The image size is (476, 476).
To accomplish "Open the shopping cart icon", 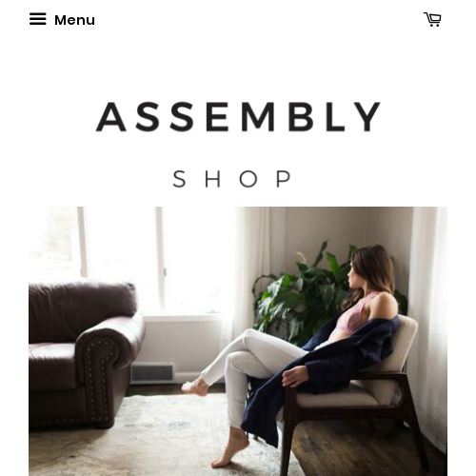I will (x=432, y=19).
